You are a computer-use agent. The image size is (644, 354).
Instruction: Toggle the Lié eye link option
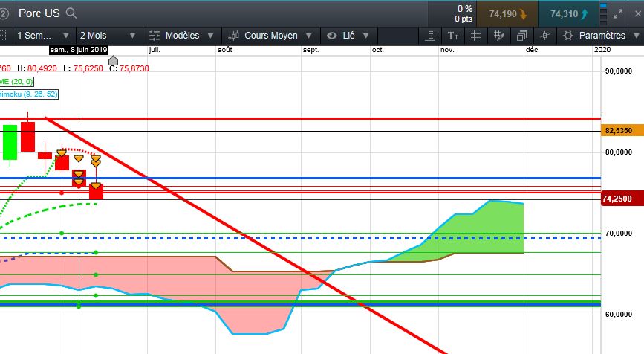pos(348,36)
